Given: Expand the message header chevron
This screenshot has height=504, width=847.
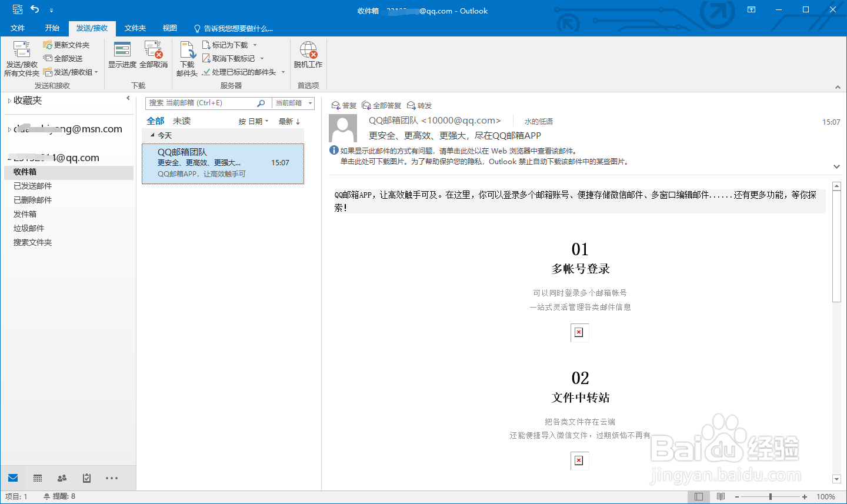Looking at the screenshot, I should tap(836, 166).
